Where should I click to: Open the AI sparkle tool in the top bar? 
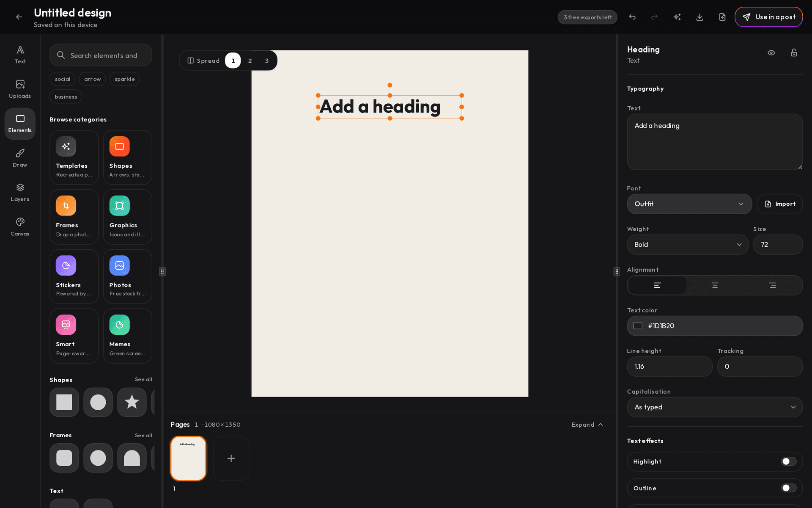coord(677,17)
